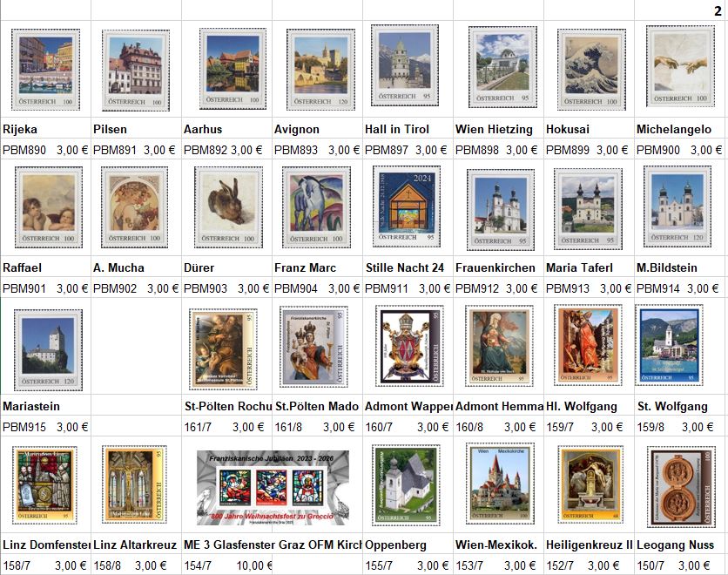Open the Hl. Wolfgang stamp
The image size is (728, 575).
(x=588, y=345)
